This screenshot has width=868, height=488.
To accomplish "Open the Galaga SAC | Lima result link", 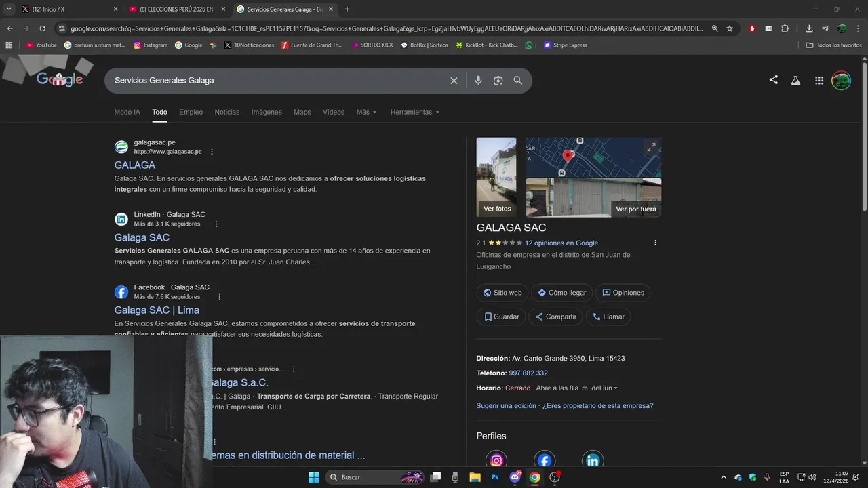I will point(157,310).
